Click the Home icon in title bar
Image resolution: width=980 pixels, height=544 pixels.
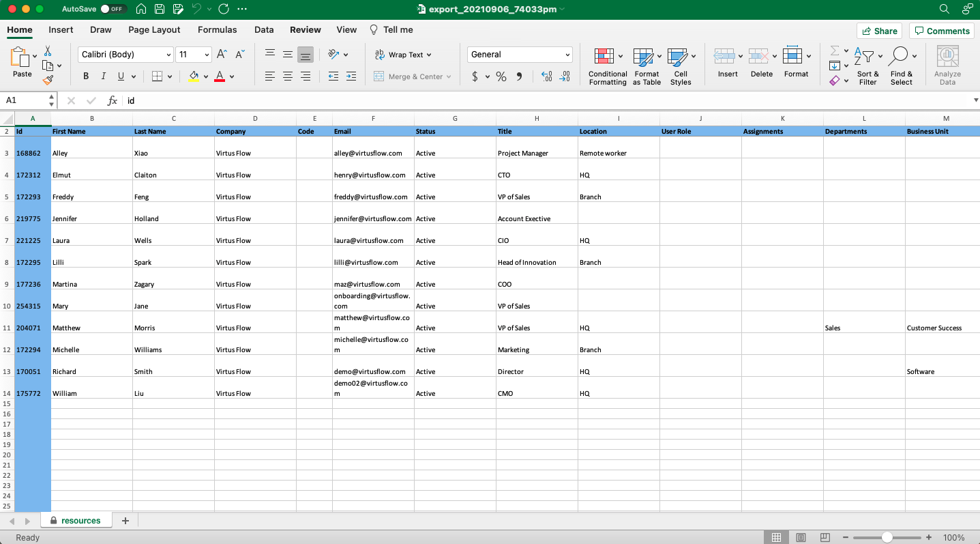pyautogui.click(x=141, y=9)
